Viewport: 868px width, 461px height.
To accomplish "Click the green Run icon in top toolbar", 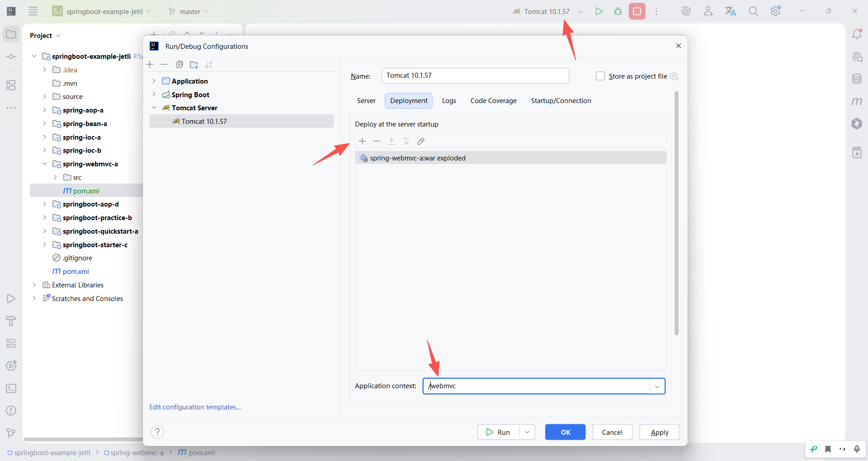I will click(x=599, y=11).
